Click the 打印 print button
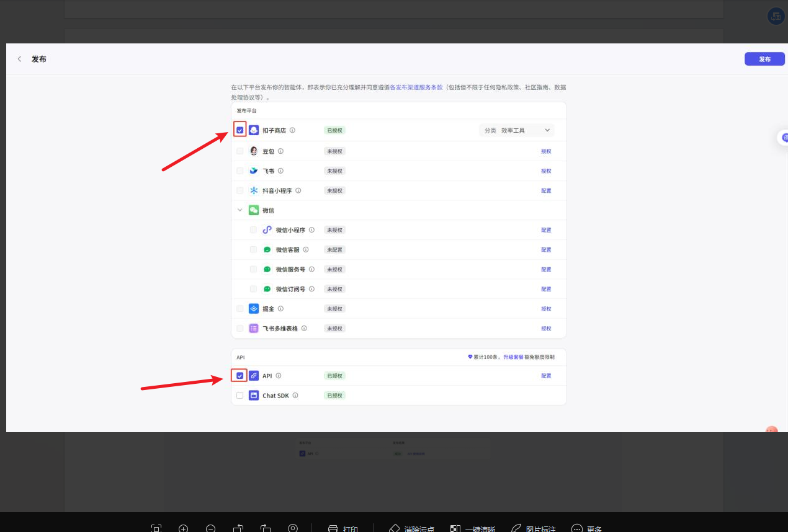The height and width of the screenshot is (532, 788). [x=343, y=528]
